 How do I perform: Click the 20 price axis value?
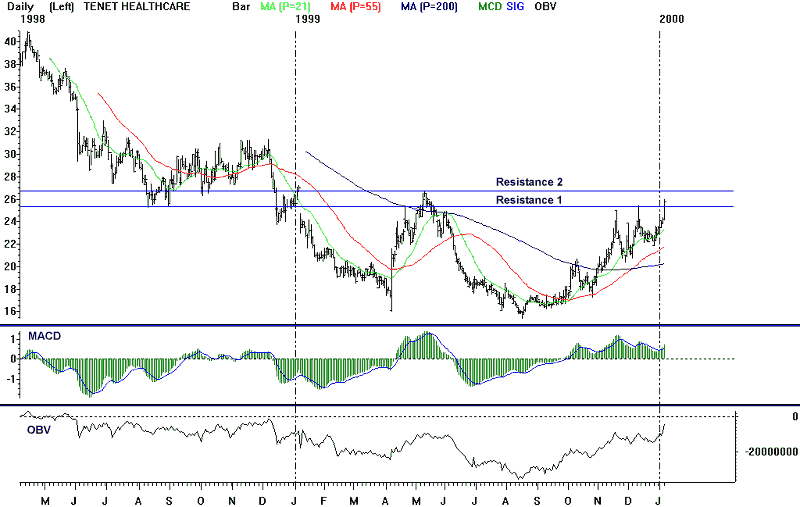tap(10, 266)
